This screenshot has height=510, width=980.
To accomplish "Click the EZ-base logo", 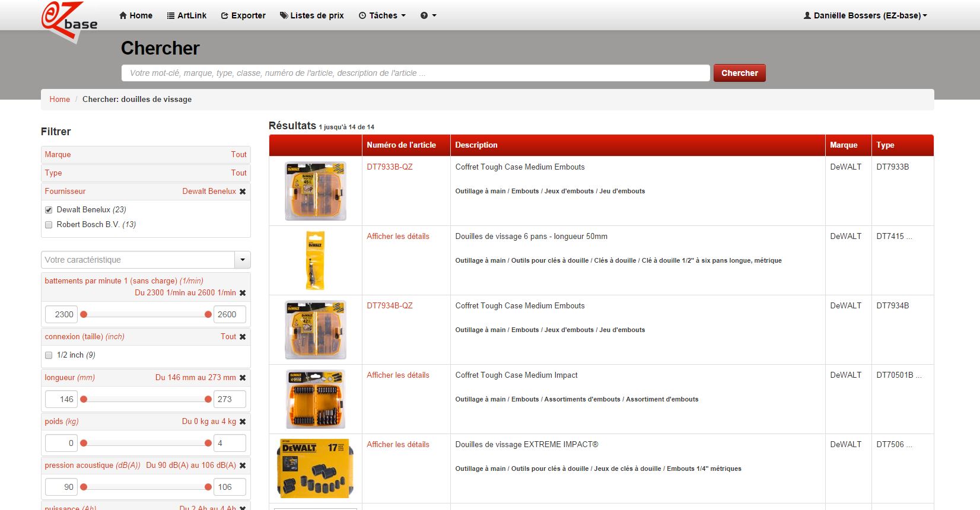I will pyautogui.click(x=69, y=22).
